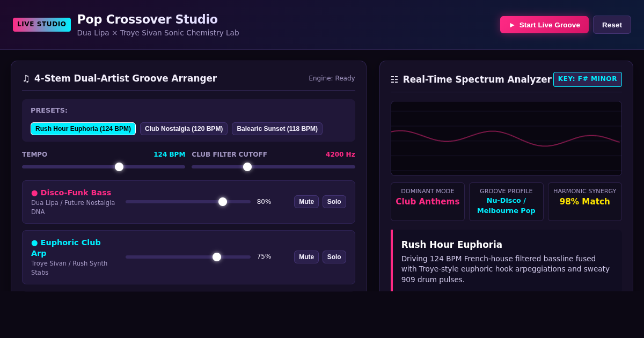Click the Live Studio badge
This screenshot has width=644, height=338.
tap(42, 25)
